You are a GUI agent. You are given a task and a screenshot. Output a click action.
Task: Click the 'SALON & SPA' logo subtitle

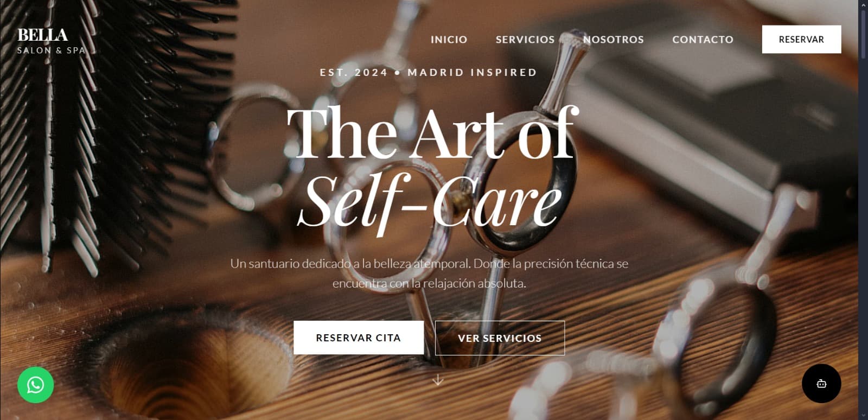(52, 50)
